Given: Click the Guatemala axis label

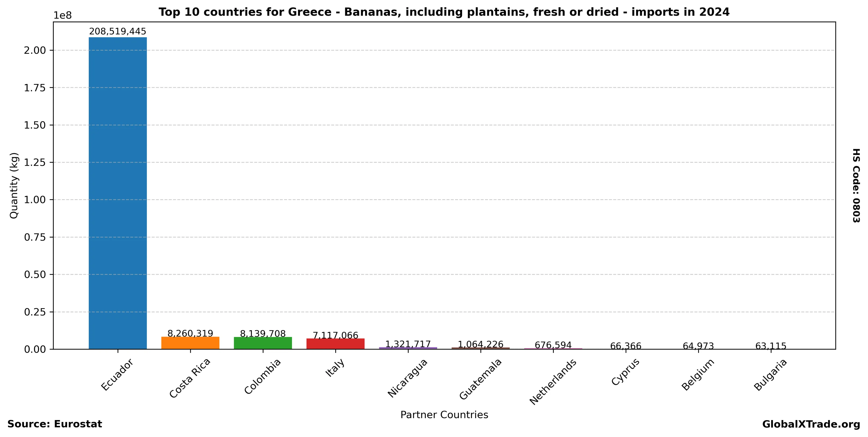Looking at the screenshot, I should pos(480,379).
